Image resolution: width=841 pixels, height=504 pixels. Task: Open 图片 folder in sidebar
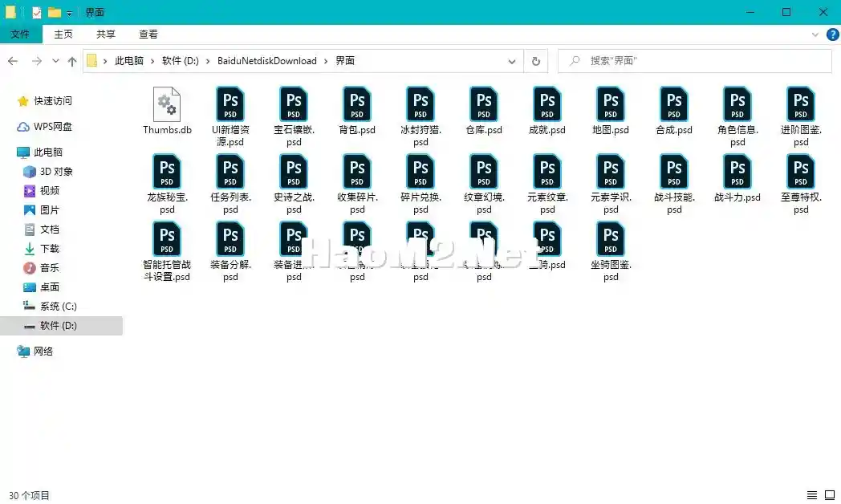click(x=49, y=210)
